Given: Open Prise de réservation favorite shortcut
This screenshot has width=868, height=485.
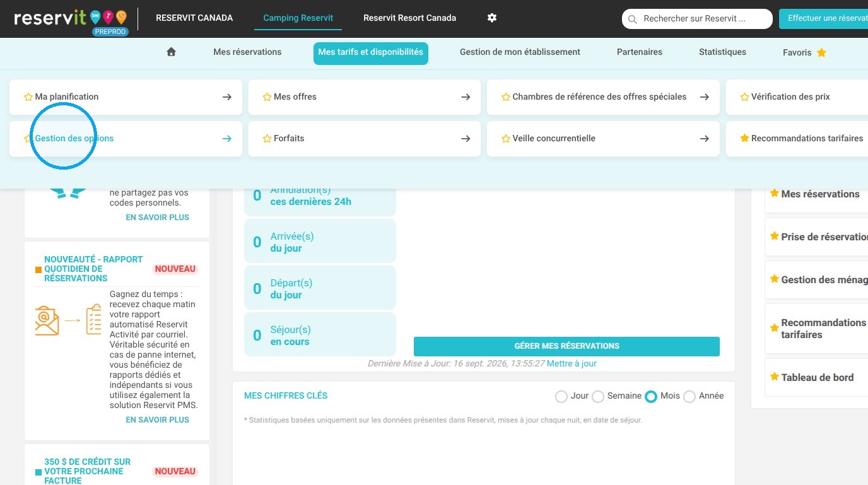Looking at the screenshot, I should pos(816,237).
